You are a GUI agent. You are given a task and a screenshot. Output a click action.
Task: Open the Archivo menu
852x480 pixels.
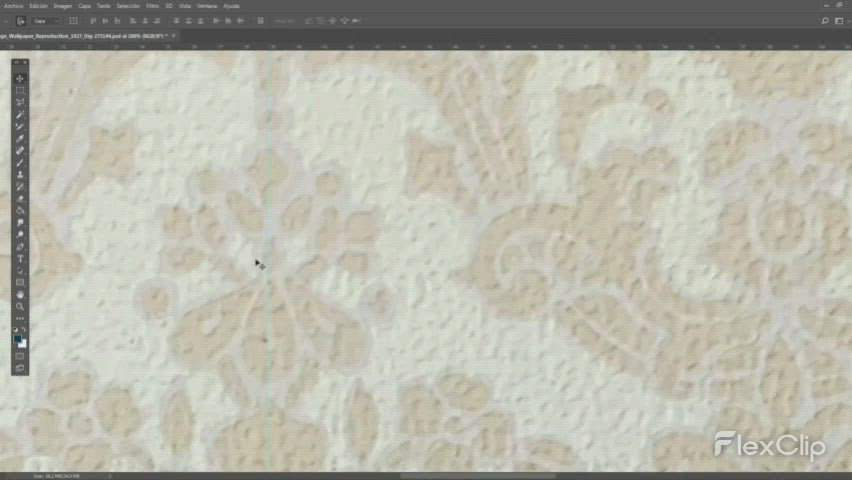[14, 5]
